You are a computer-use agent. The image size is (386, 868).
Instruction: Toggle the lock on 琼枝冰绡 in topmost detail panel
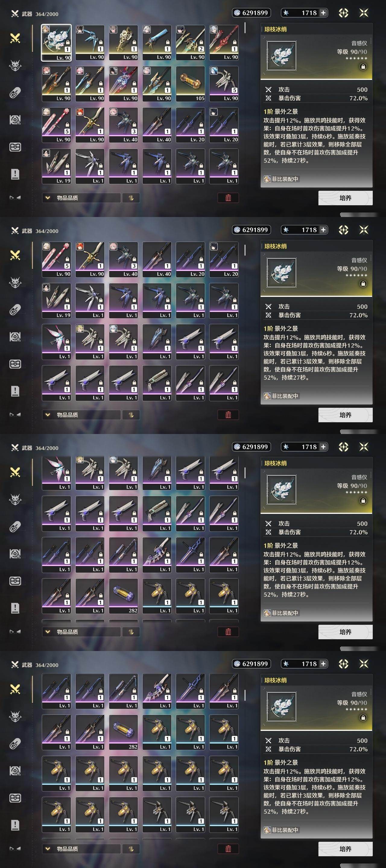pyautogui.click(x=363, y=67)
